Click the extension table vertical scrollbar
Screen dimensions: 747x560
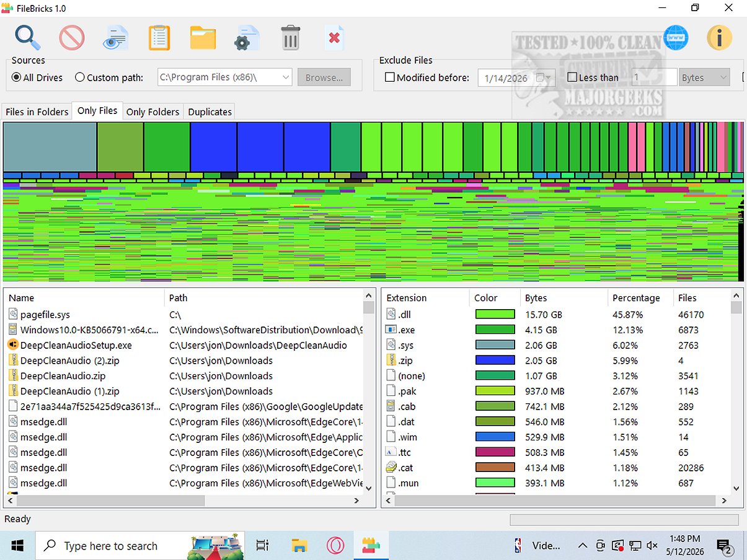pos(736,392)
